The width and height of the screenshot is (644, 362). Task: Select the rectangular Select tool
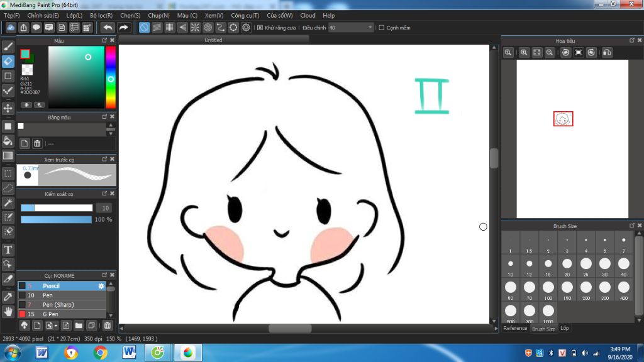click(x=8, y=173)
